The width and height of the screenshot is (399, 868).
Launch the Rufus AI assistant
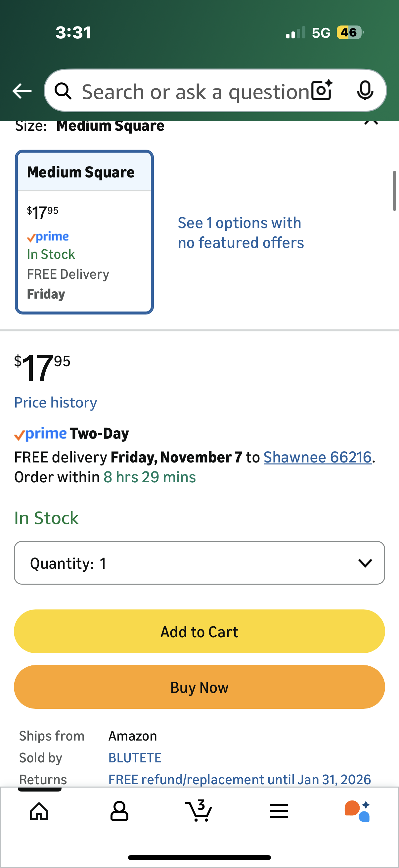coord(357,811)
